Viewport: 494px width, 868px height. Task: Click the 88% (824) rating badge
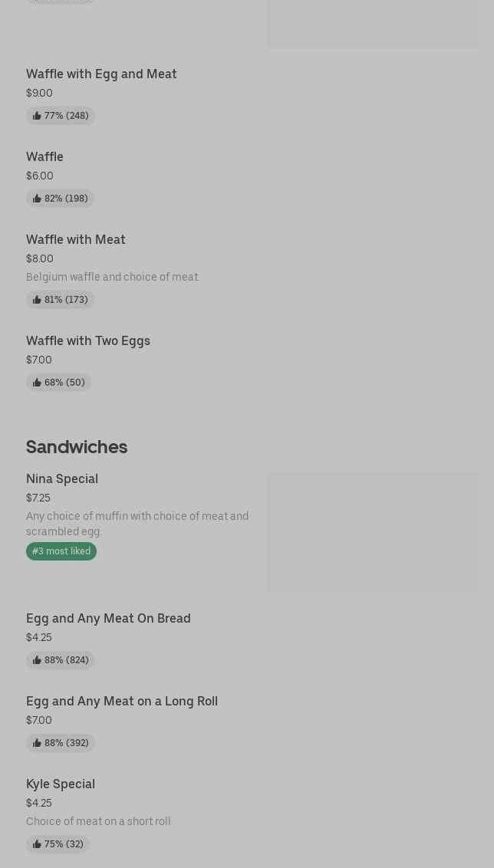61,660
